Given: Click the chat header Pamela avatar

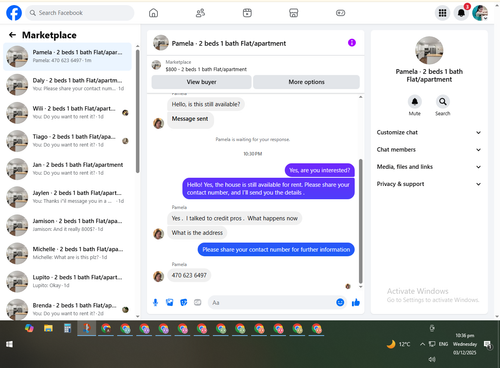Looking at the screenshot, I should point(161,43).
